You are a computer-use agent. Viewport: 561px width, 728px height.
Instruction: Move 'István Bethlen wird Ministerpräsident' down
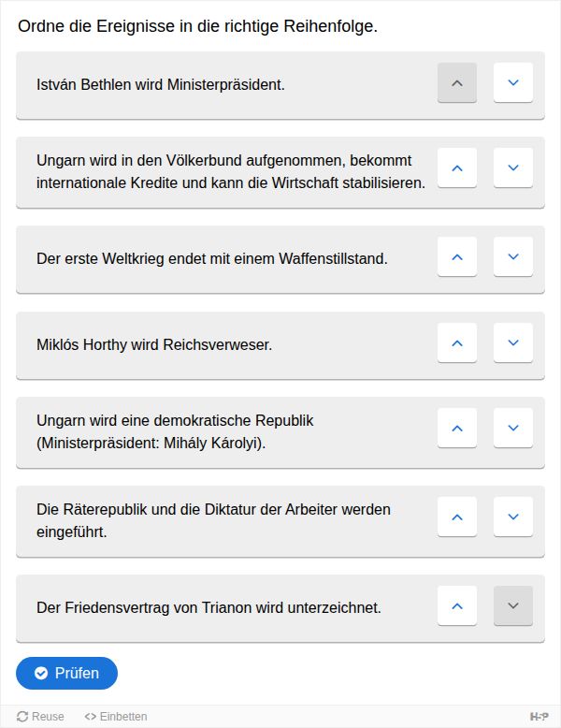click(x=512, y=82)
